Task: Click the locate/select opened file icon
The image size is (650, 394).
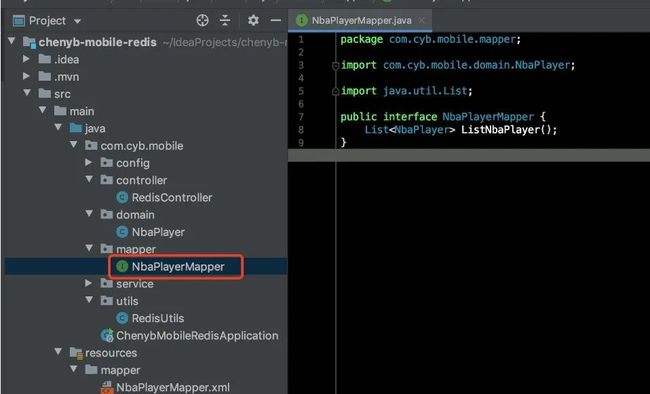Action: click(x=202, y=20)
